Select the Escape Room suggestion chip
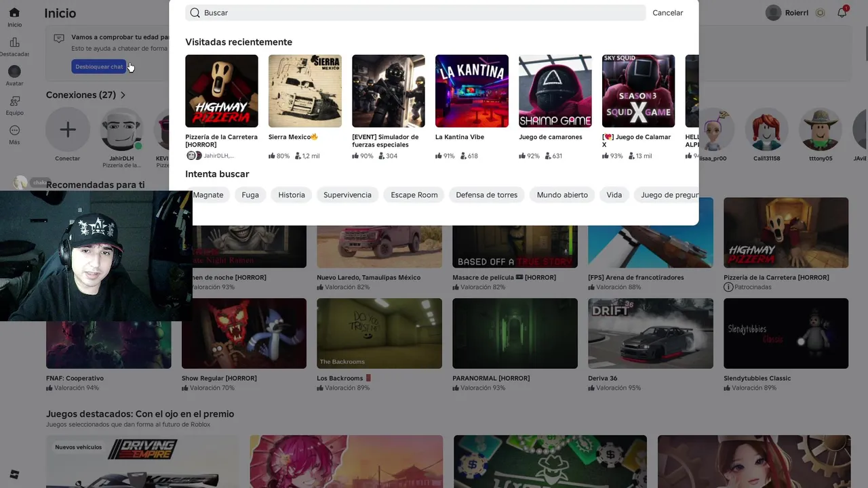This screenshot has width=868, height=488. click(x=414, y=195)
